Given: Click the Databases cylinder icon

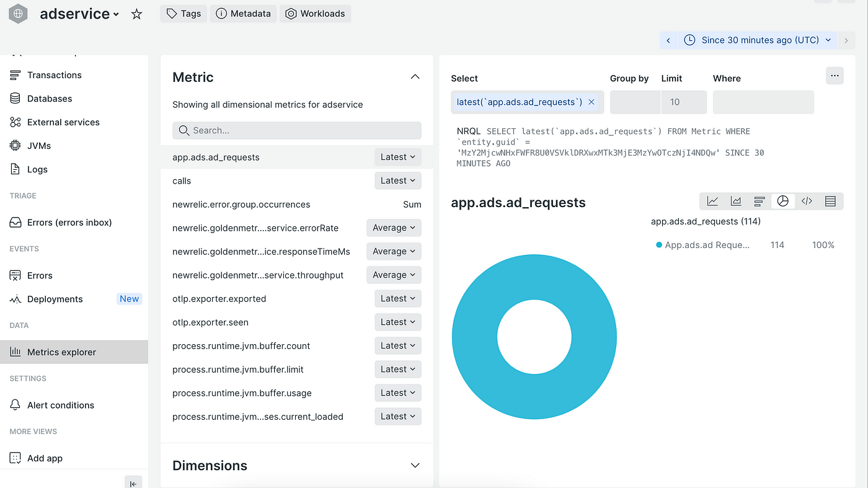Looking at the screenshot, I should (x=15, y=99).
